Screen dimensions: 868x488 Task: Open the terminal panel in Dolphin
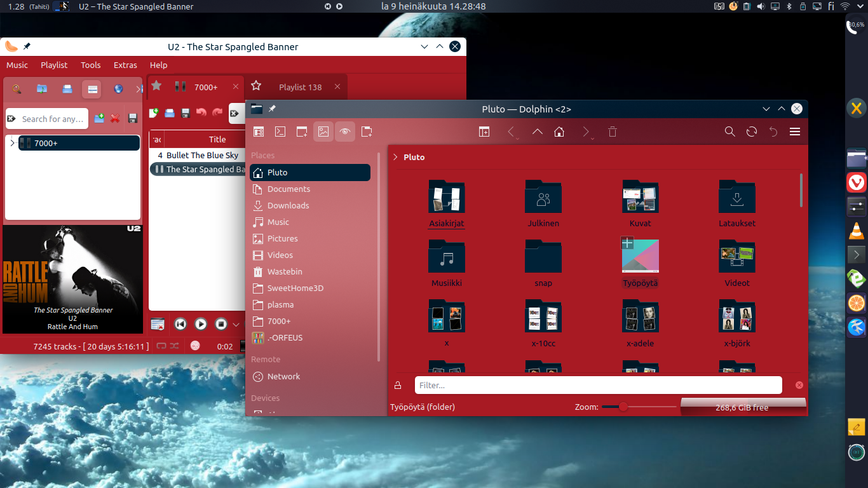(280, 132)
